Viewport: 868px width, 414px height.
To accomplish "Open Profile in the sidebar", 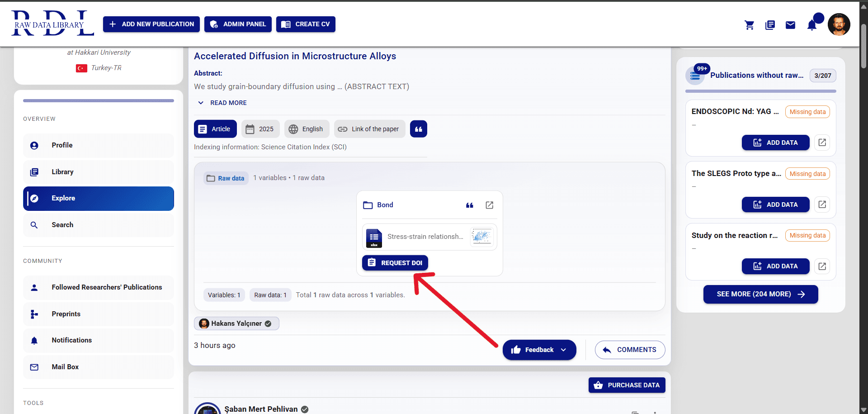I will point(99,146).
